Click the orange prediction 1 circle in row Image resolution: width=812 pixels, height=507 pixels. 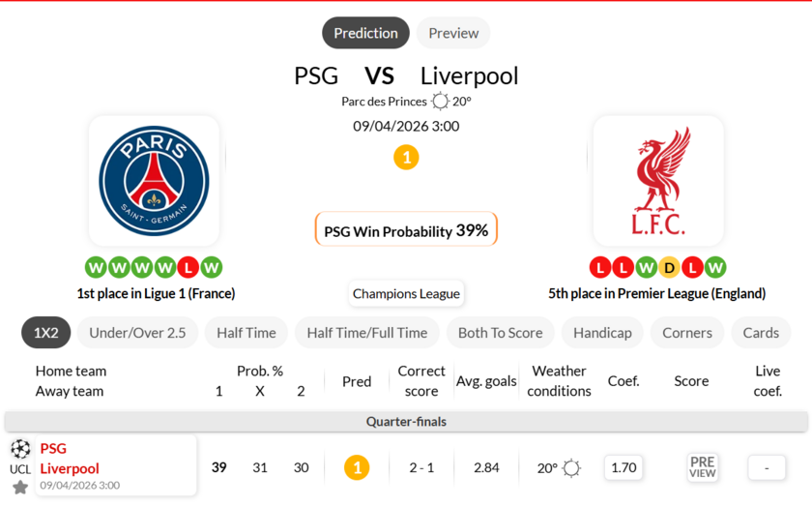(x=357, y=468)
